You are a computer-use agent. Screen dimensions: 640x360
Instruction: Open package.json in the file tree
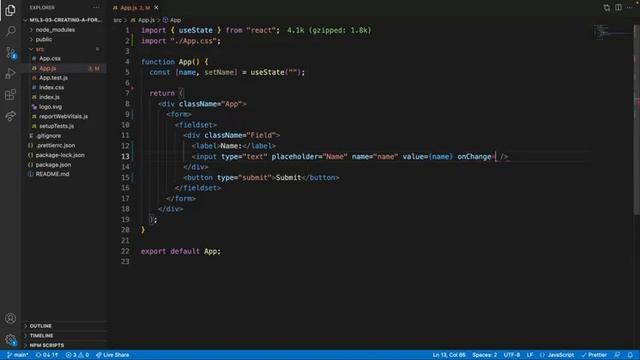[x=64, y=165]
